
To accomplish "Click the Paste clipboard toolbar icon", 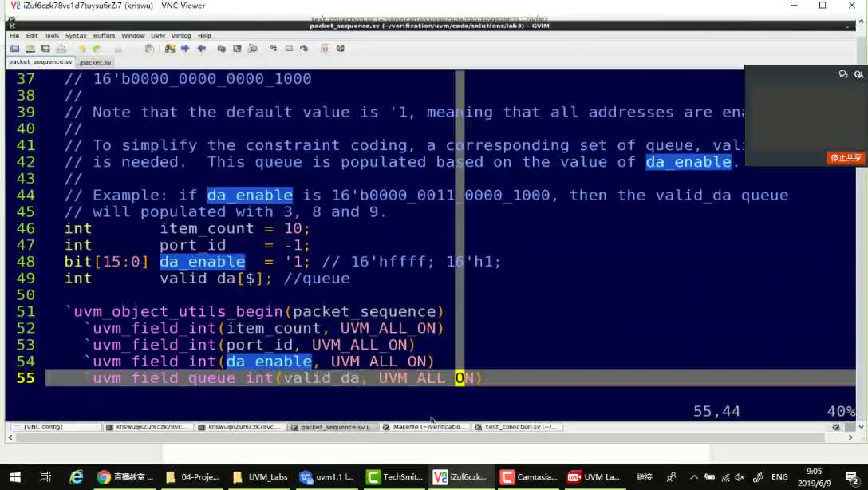I will point(149,49).
